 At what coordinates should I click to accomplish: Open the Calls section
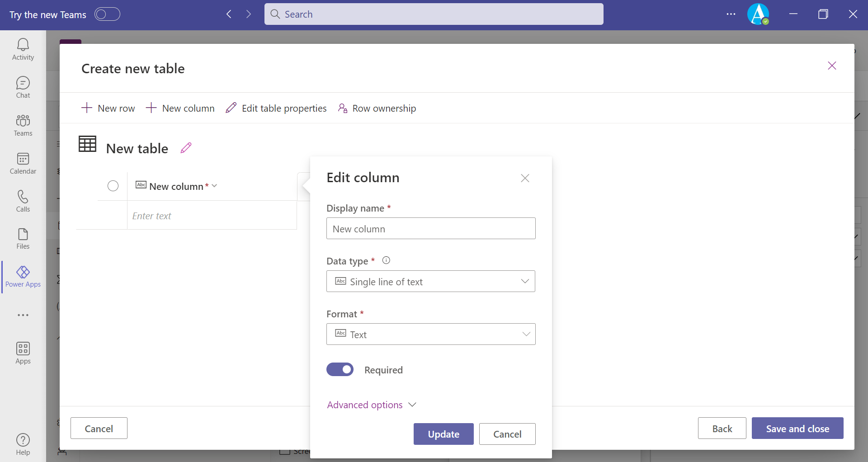pos(23,201)
